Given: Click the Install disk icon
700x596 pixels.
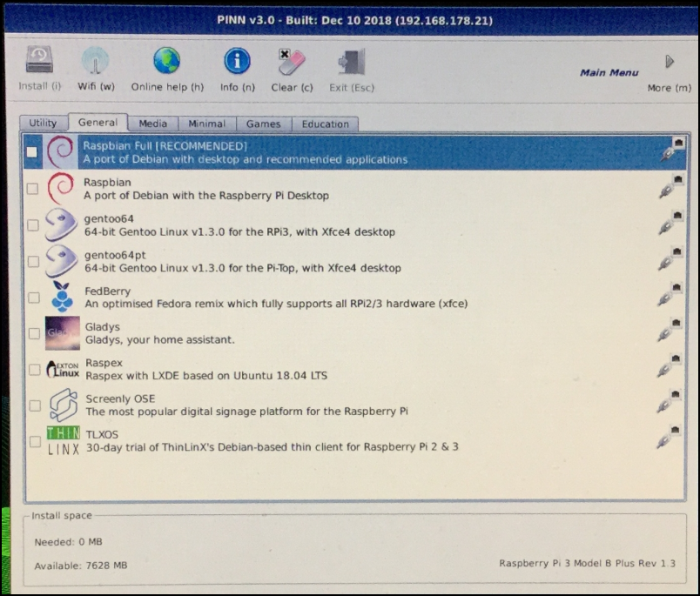Looking at the screenshot, I should (39, 59).
